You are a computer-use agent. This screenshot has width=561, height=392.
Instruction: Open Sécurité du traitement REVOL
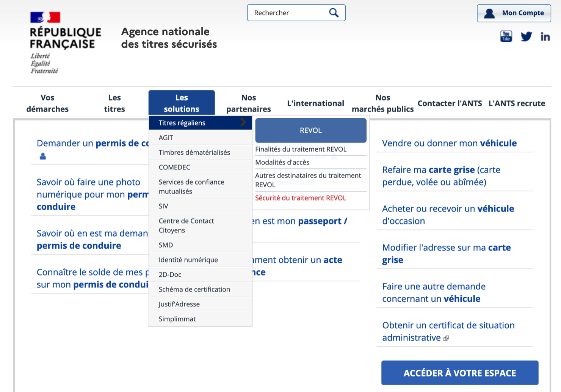(x=301, y=198)
